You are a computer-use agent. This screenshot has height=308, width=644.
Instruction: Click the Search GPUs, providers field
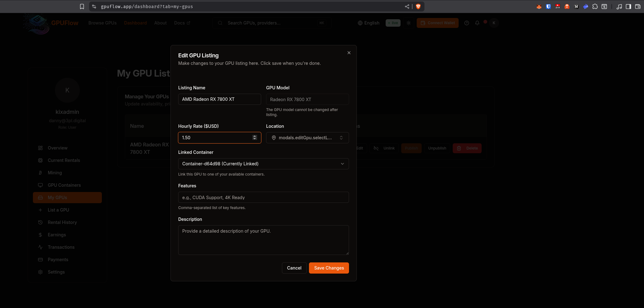272,23
